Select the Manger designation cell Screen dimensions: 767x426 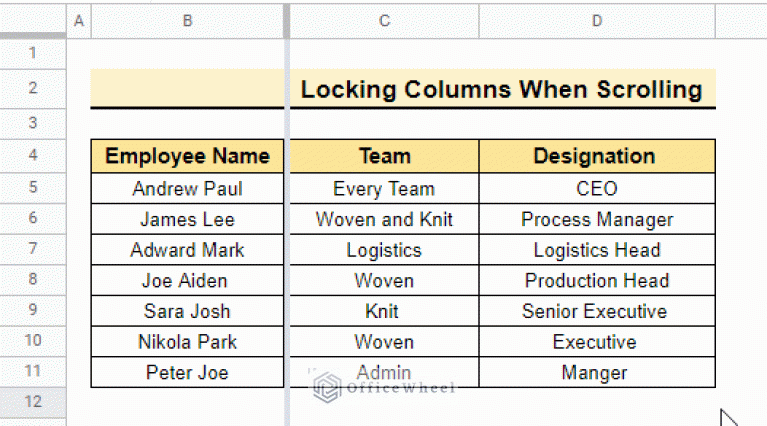point(597,372)
